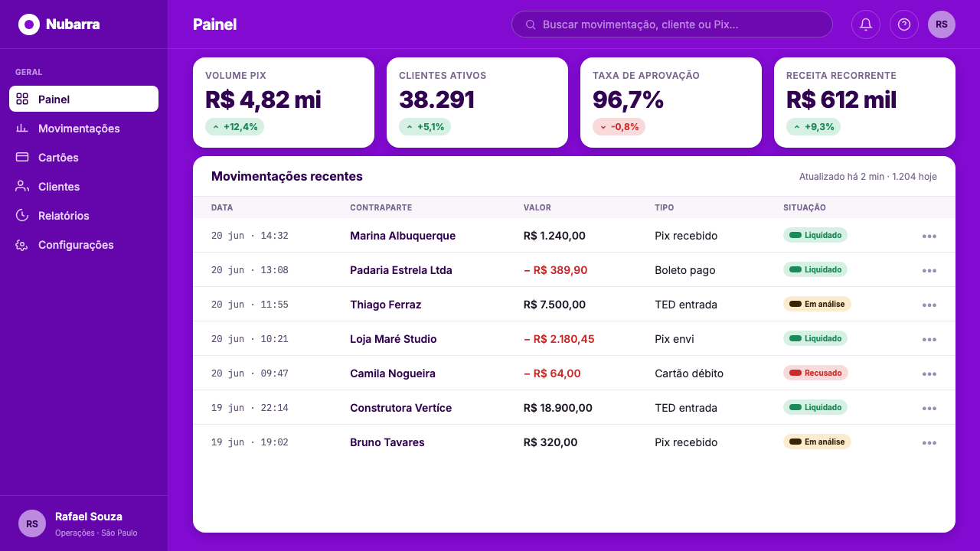This screenshot has height=551, width=980.
Task: Click the Em análise status for Thiago Ferraz
Action: pyautogui.click(x=817, y=305)
